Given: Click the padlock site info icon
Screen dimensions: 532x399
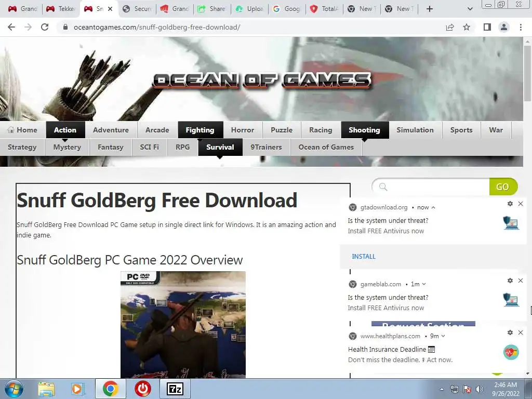Looking at the screenshot, I should coord(65,27).
